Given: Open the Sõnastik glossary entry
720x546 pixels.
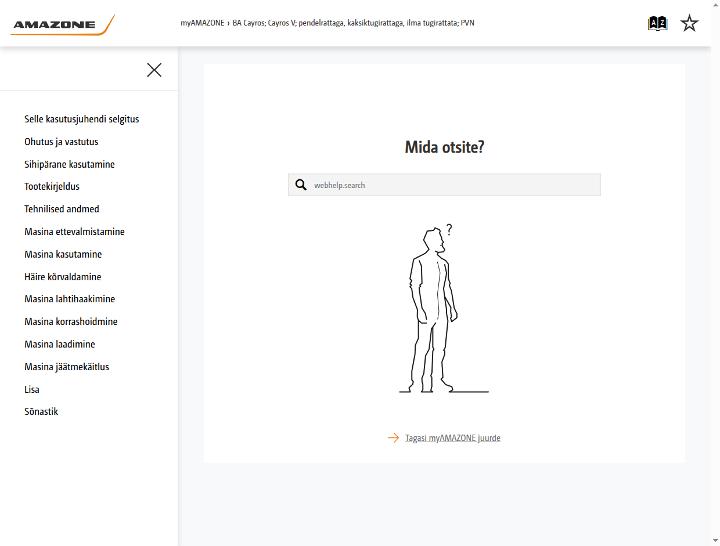Looking at the screenshot, I should click(x=41, y=411).
